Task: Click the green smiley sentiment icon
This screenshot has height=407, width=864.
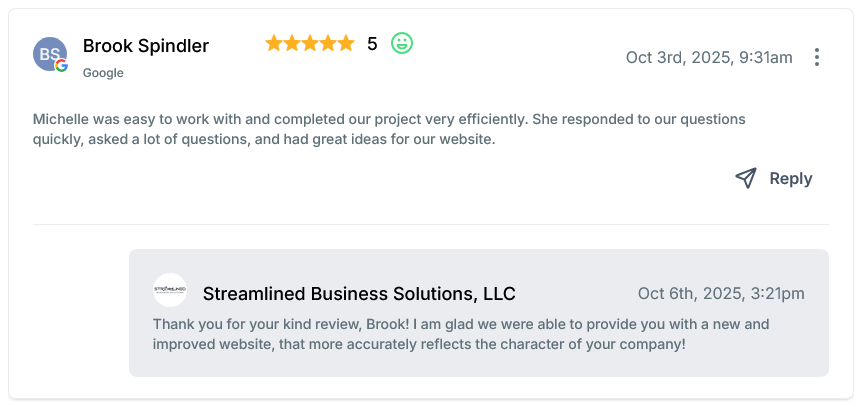Action: tap(402, 43)
